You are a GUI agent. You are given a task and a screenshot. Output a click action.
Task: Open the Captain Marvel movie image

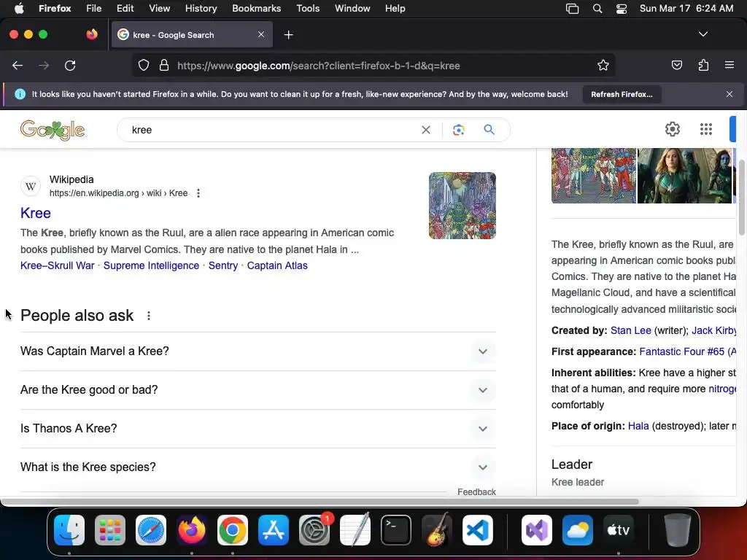click(684, 176)
